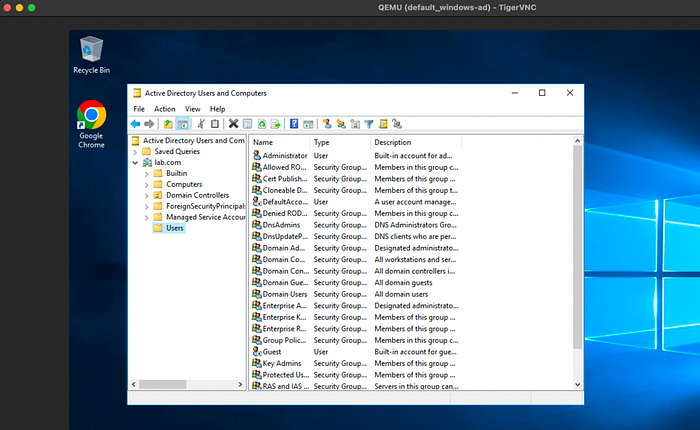Toggle the Show/Hide Console Tree icon
Viewport: 700px width, 430px height.
182,124
